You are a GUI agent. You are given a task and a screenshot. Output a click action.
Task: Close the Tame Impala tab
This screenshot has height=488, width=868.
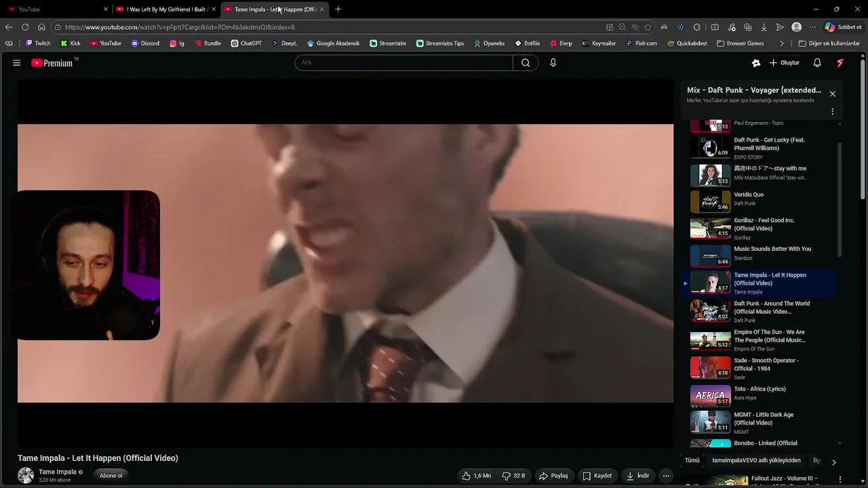(321, 9)
